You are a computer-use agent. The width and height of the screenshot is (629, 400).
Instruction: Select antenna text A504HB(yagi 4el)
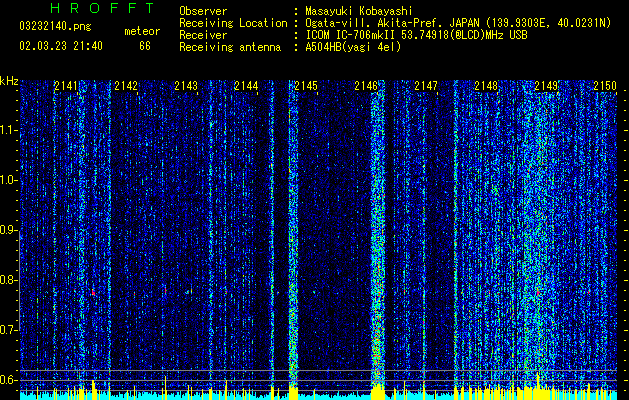tap(353, 47)
